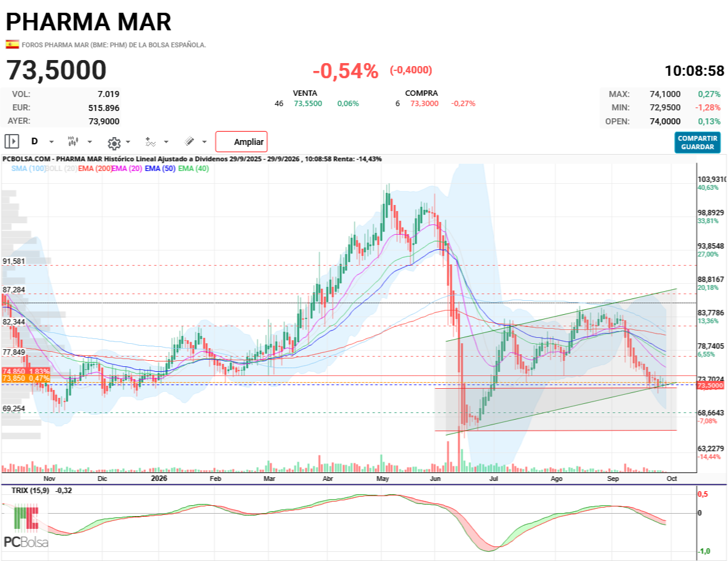Screen dimensions: 728x561
Task: Click the EUR value 515.896
Action: [104, 108]
